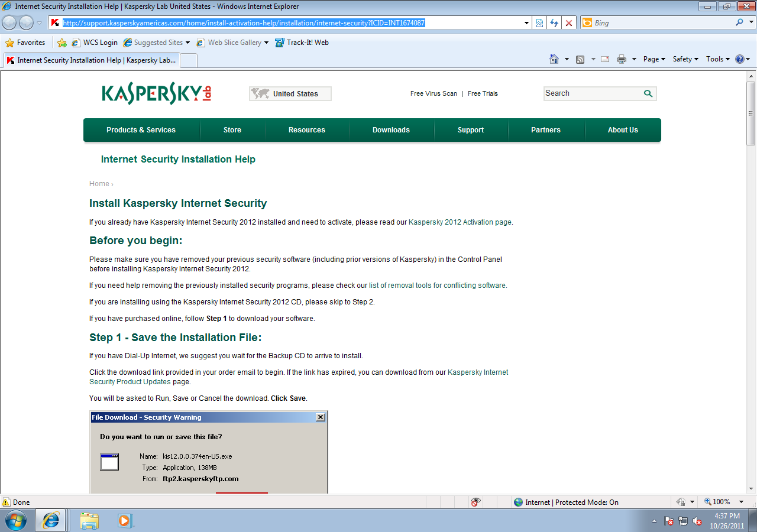Open the Track-It! Web favorite

(302, 43)
